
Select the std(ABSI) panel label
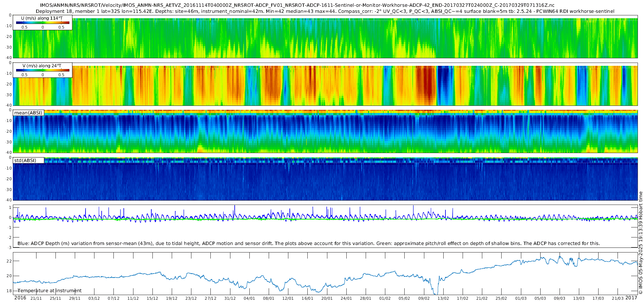pyautogui.click(x=25, y=161)
